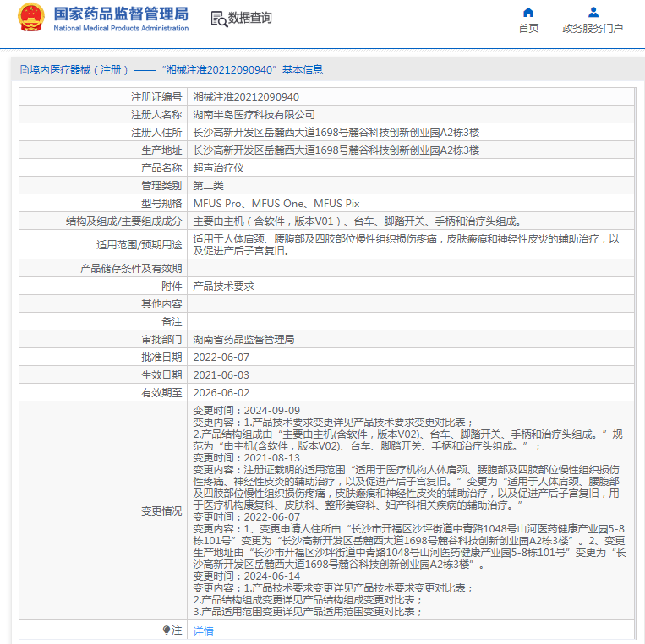Select line 2.产品结构组成变更详见
This screenshot has height=644, width=645.
(308, 599)
